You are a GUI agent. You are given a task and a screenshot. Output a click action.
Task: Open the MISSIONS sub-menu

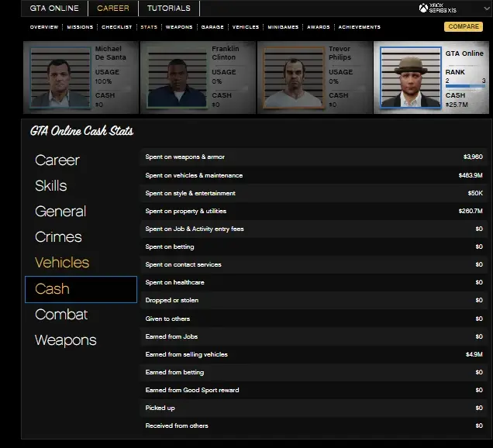[x=80, y=27]
